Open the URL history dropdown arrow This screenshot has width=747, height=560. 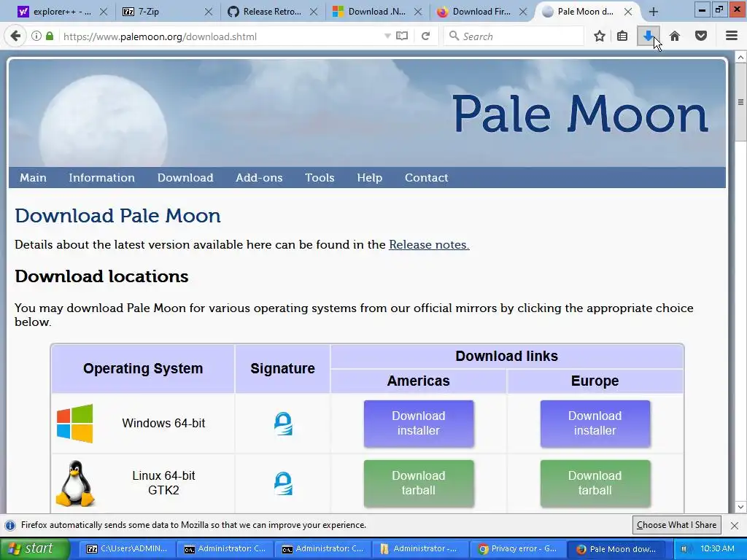pyautogui.click(x=387, y=36)
